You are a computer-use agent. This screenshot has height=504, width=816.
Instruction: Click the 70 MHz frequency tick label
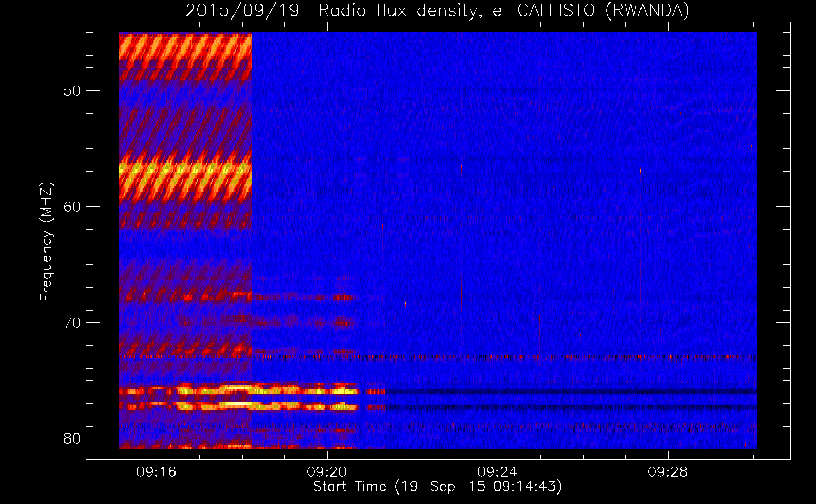pos(72,323)
